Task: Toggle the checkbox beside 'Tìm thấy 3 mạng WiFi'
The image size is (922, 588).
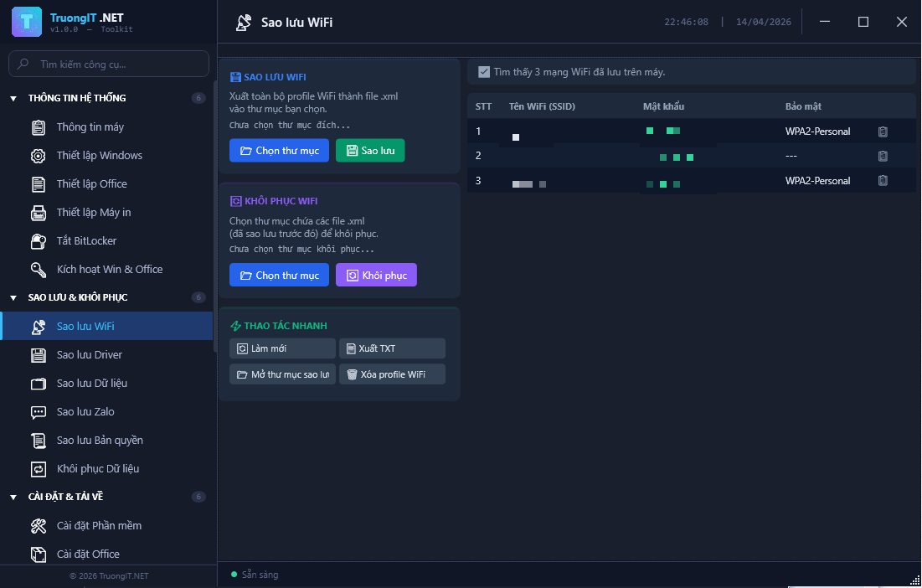Action: tap(483, 72)
